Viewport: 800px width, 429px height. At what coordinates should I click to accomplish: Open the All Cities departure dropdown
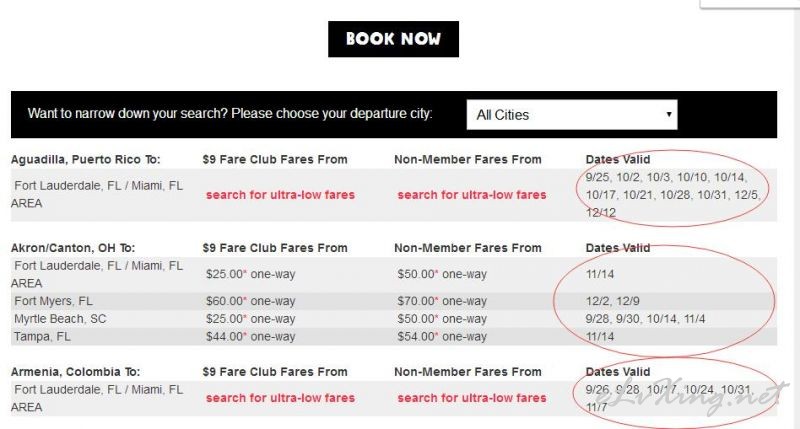pyautogui.click(x=571, y=115)
